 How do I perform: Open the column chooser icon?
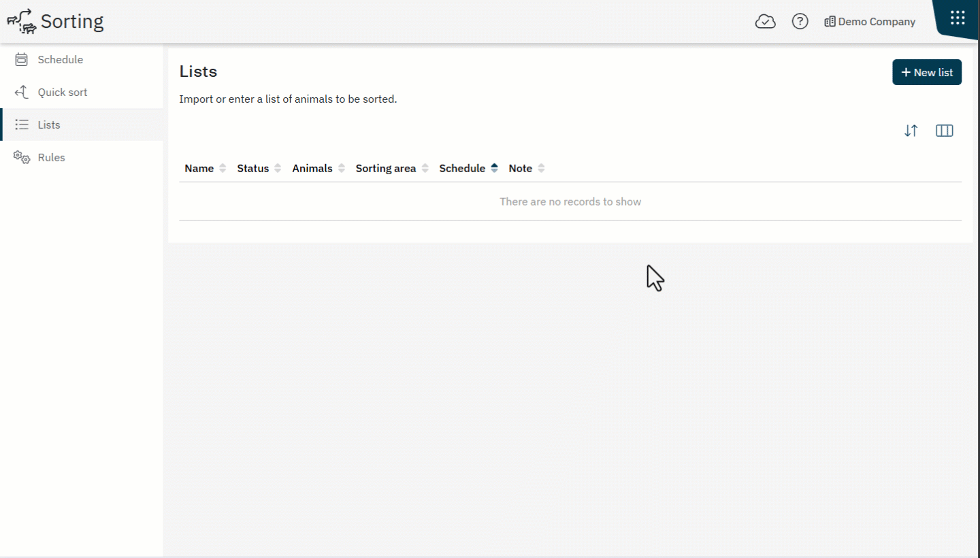[945, 131]
